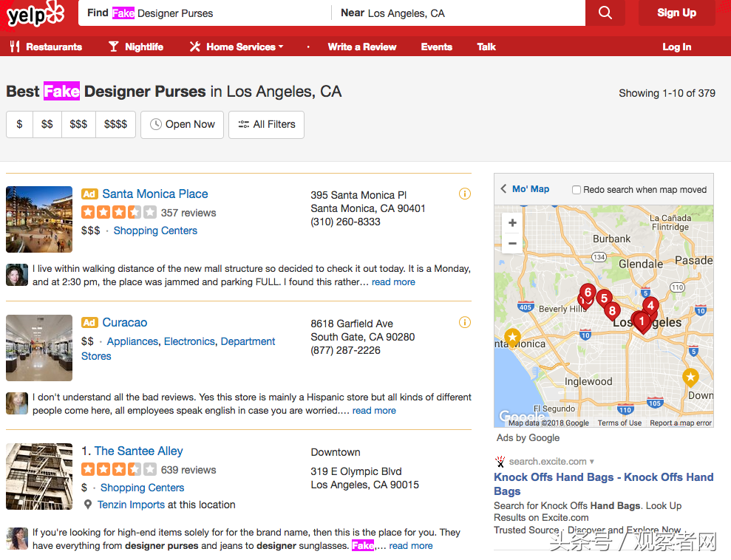The width and height of the screenshot is (731, 560).
Task: Click the Mo' Map back chevron
Action: pos(503,188)
